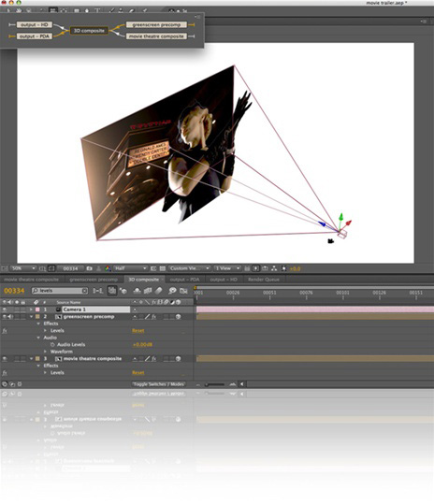Open the magnification 50% dropdown
This screenshot has width=434, height=504.
tap(23, 268)
